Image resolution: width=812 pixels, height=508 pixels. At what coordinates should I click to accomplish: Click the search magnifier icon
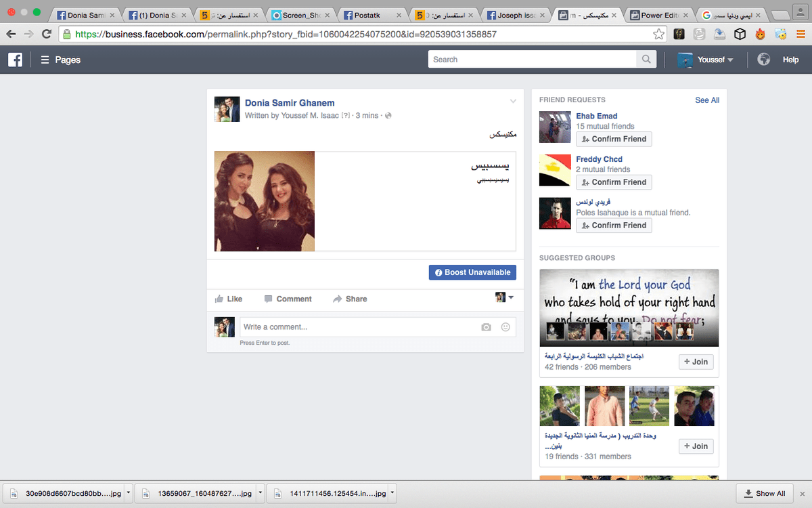(646, 60)
